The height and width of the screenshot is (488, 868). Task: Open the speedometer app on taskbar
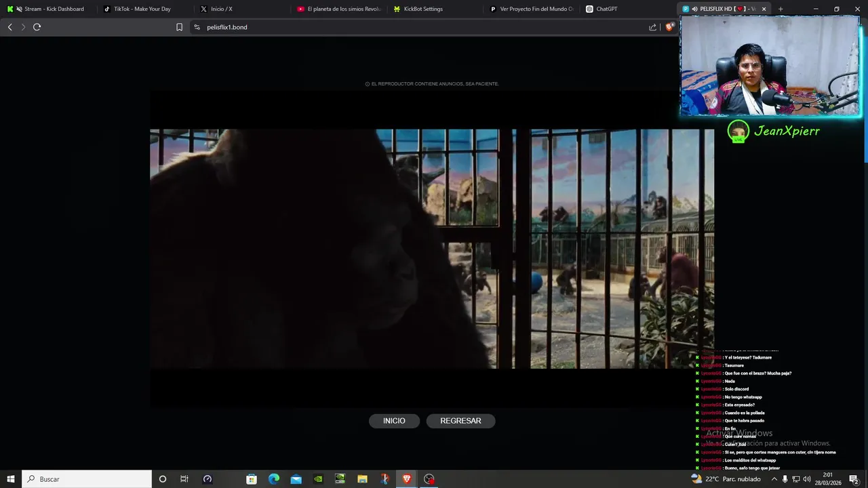(208, 479)
